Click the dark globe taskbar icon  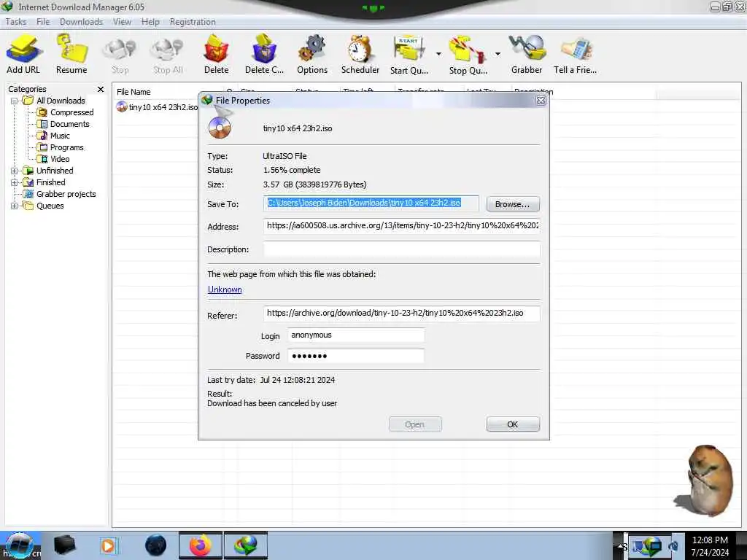(156, 545)
